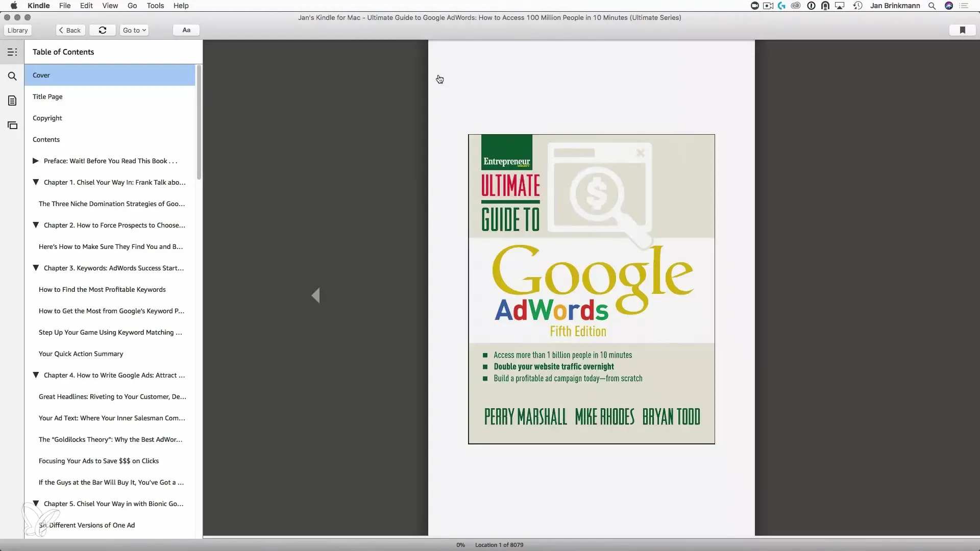Open the Tools menu

tap(155, 6)
